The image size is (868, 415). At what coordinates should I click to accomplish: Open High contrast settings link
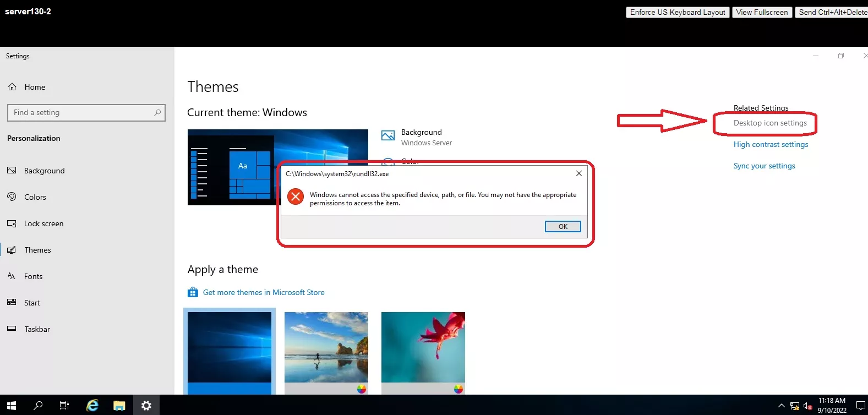click(x=771, y=145)
